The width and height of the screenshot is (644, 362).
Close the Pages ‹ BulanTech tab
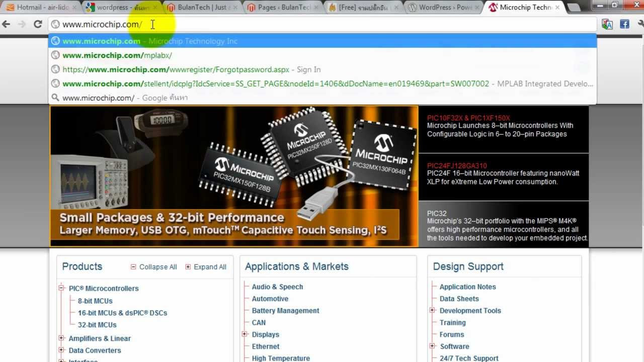point(316,8)
